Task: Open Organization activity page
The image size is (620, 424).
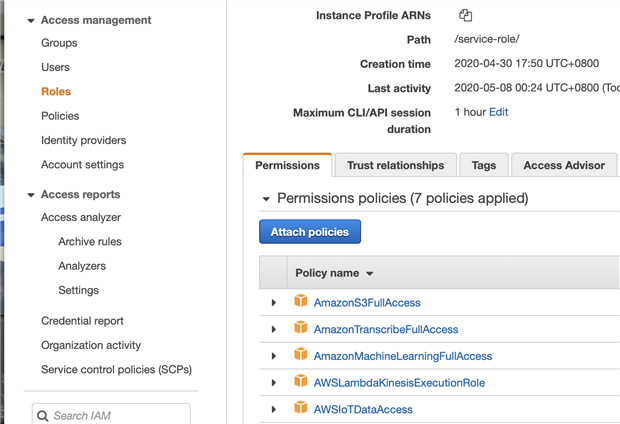Action: [x=91, y=345]
